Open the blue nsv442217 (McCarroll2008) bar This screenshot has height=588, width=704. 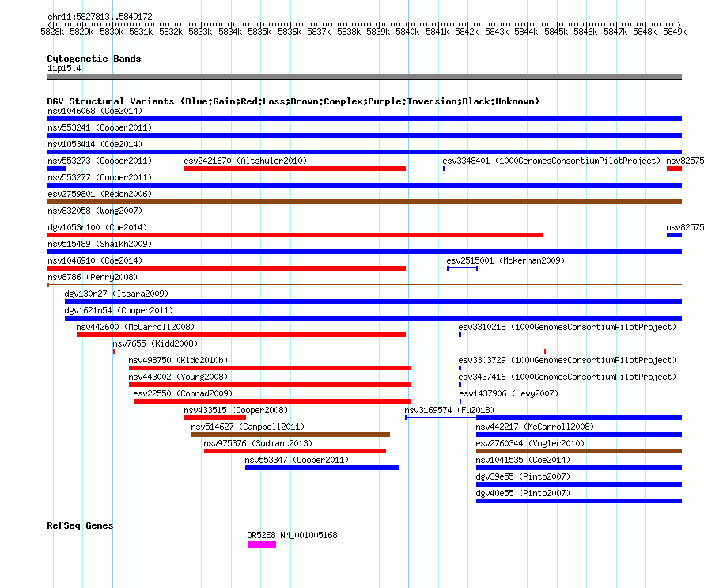[579, 434]
